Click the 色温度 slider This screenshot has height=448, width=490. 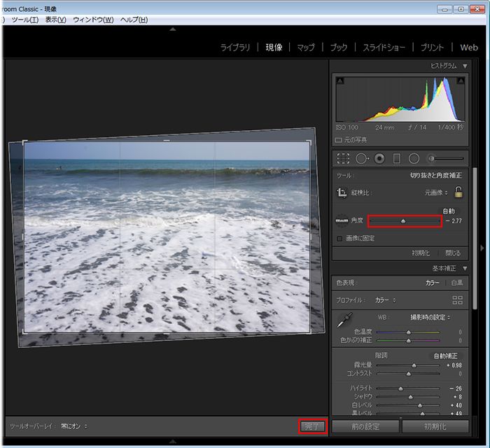408,332
